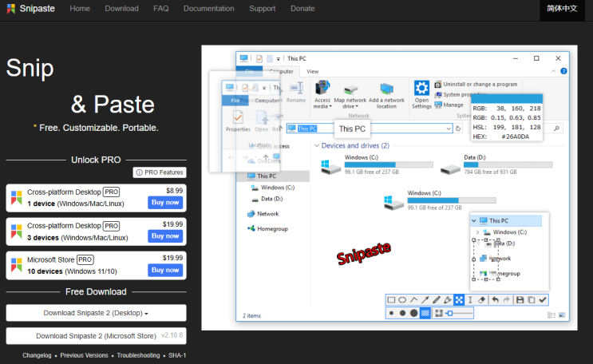This screenshot has width=593, height=364.
Task: Open the Map network drive dropdown
Action: click(350, 95)
